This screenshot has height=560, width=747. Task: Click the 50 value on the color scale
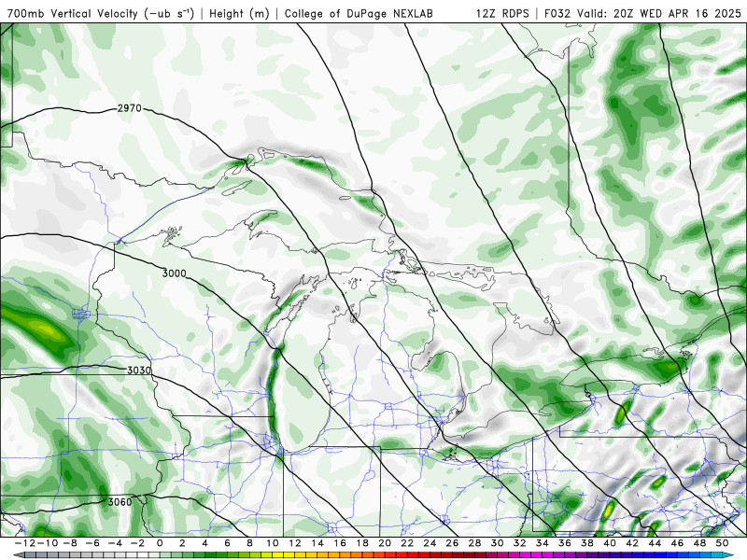coord(722,543)
